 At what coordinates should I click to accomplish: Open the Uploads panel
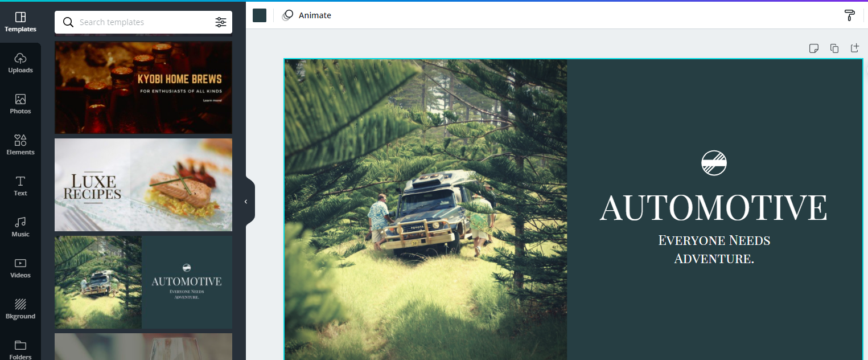pyautogui.click(x=20, y=63)
